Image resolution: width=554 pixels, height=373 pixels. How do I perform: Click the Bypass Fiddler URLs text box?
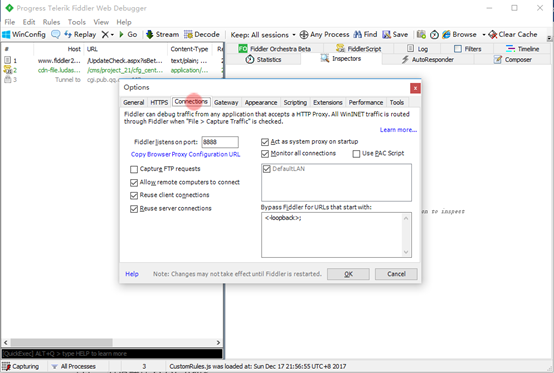pos(336,235)
